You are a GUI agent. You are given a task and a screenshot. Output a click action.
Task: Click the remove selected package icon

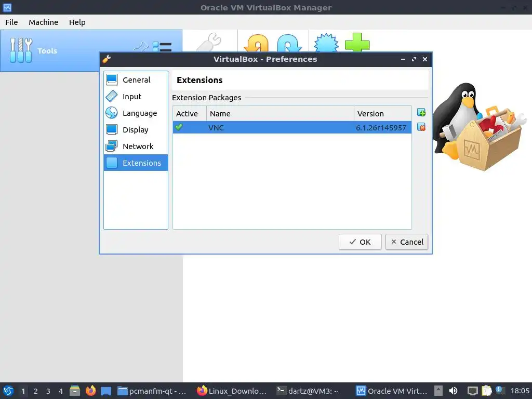click(421, 127)
